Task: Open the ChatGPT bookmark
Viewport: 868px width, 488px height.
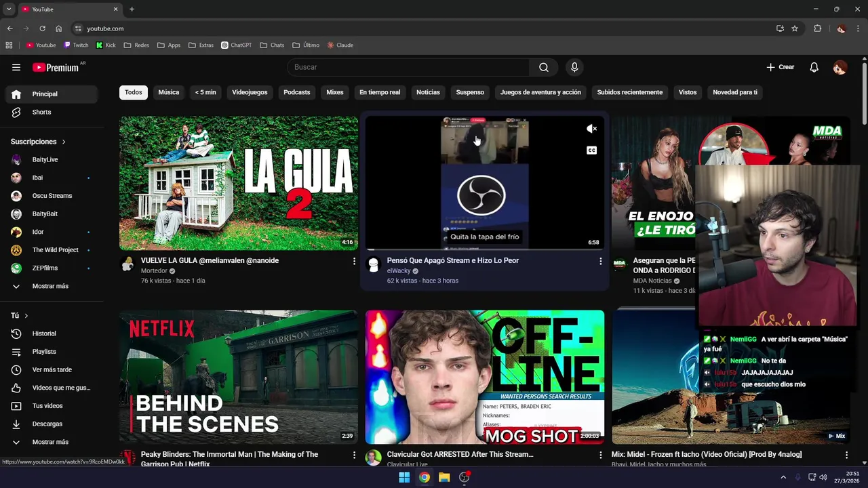Action: [236, 45]
